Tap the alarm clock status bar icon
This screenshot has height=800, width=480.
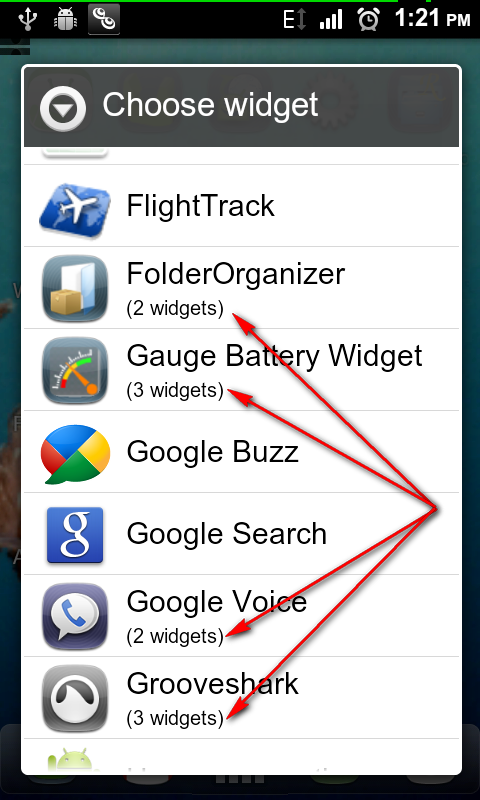coord(368,20)
